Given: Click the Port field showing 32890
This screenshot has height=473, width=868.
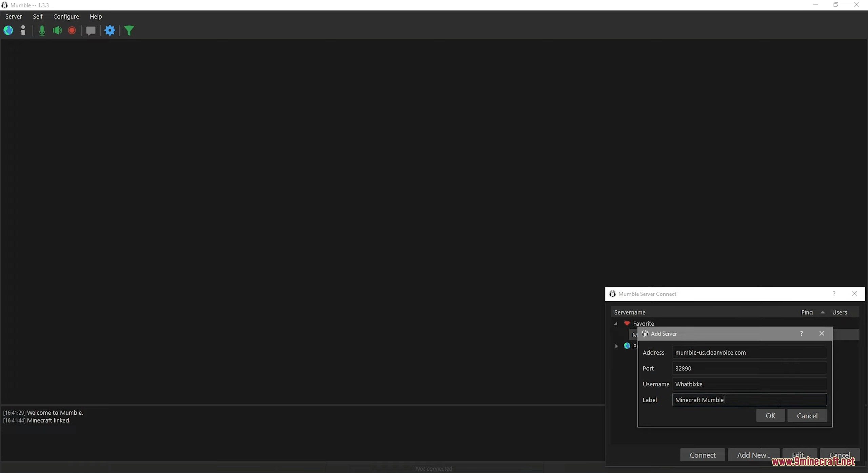Looking at the screenshot, I should coord(749,368).
